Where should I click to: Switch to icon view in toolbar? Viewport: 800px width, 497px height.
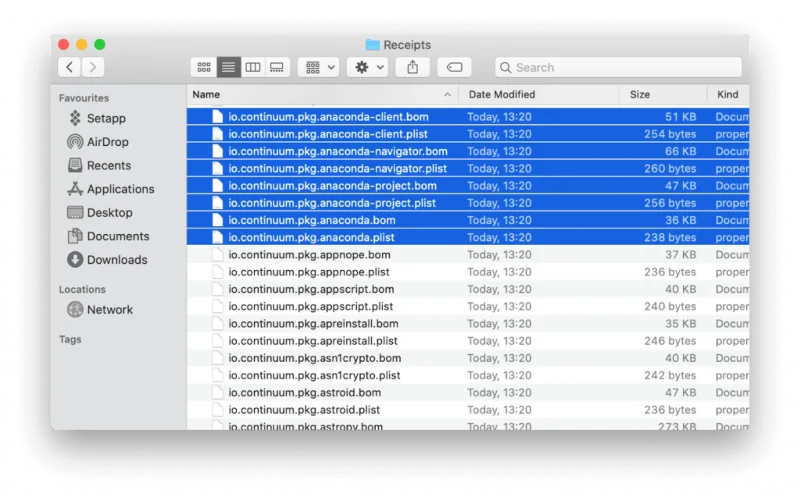[x=204, y=67]
